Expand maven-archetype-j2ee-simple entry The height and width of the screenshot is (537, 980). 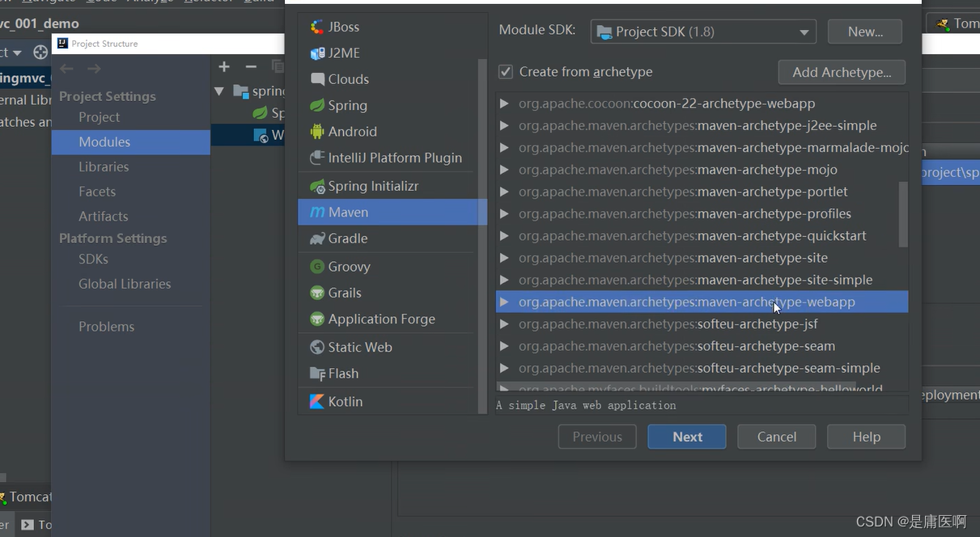pos(504,125)
